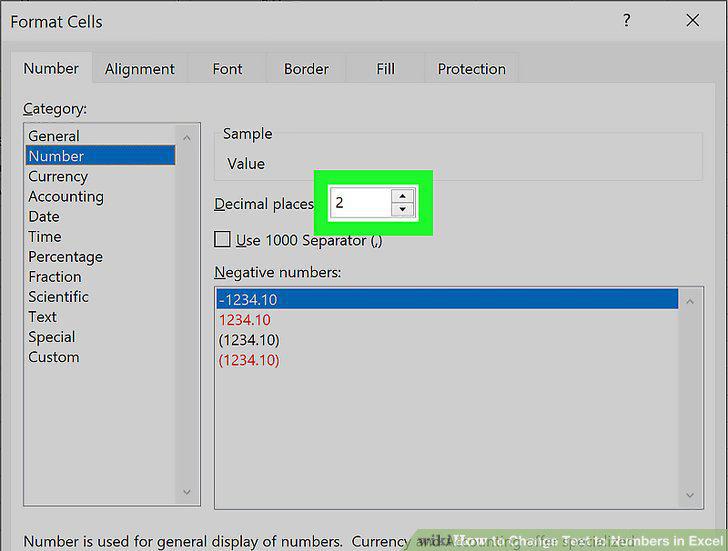Viewport: 728px width, 551px height.
Task: Select Number in the Category list
Action: (100, 156)
